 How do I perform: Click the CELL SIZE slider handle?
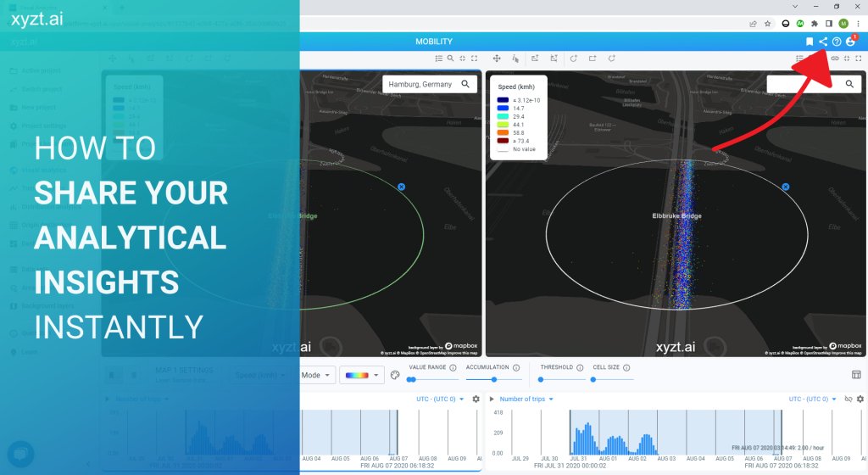point(593,380)
